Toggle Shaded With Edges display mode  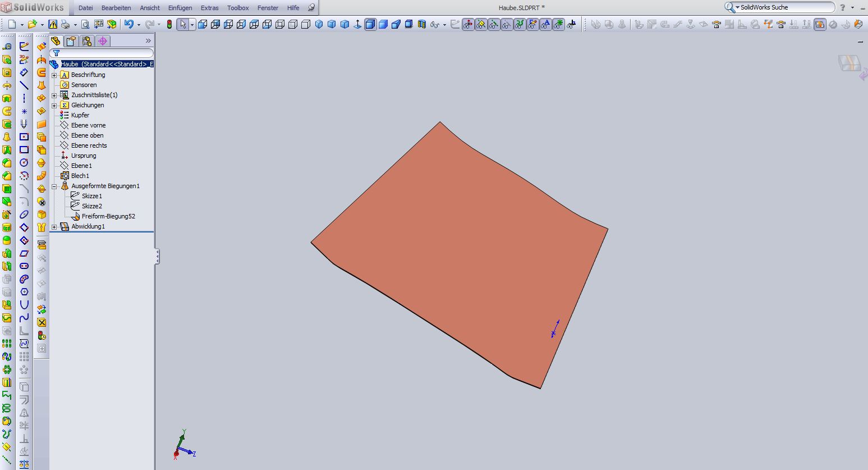[370, 24]
